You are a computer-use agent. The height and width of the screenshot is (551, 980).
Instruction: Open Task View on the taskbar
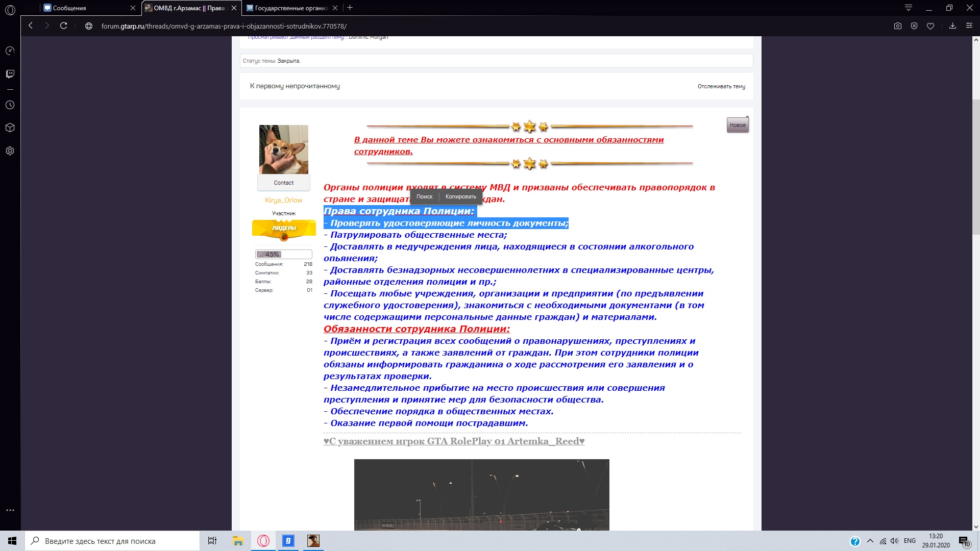212,541
